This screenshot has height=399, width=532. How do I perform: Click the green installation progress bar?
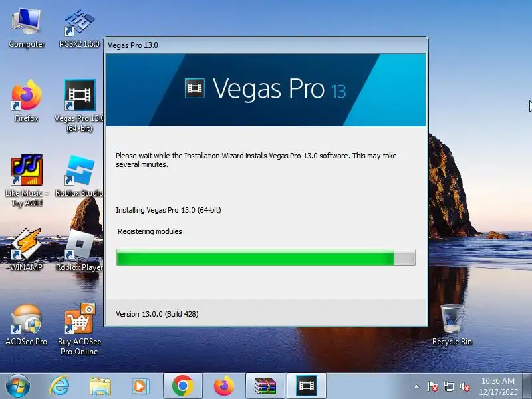point(265,257)
